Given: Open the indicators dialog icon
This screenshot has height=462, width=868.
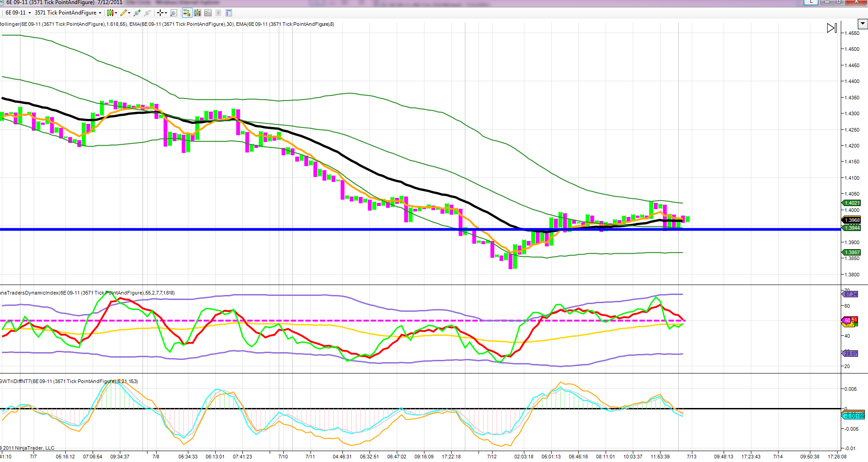Looking at the screenshot, I should coord(208,13).
